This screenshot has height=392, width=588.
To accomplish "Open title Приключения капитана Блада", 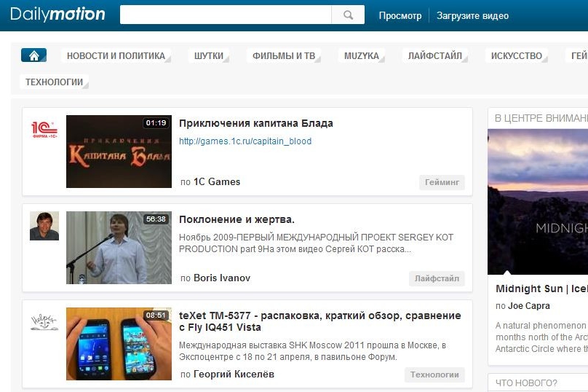I will [x=255, y=123].
